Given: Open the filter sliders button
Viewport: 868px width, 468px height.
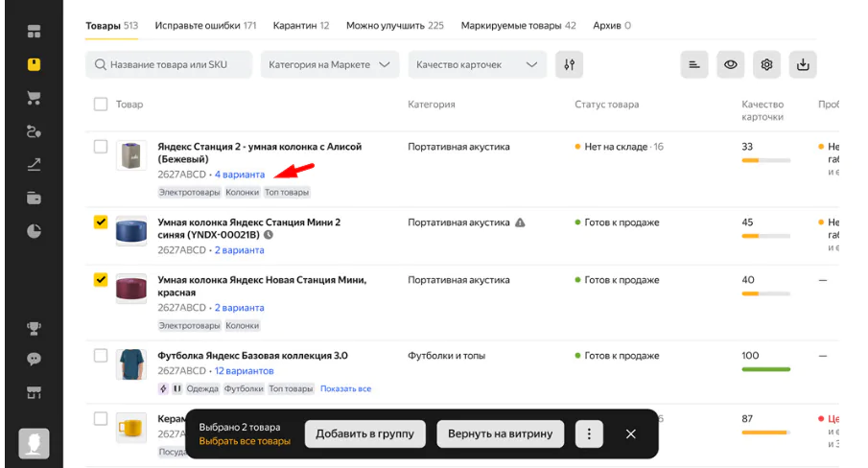Looking at the screenshot, I should point(569,64).
